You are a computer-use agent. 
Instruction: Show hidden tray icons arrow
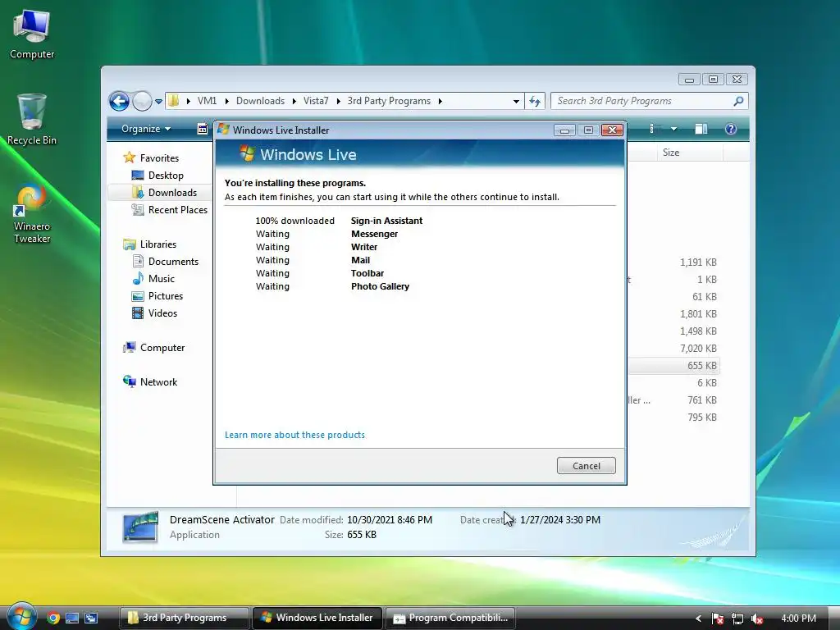(699, 619)
